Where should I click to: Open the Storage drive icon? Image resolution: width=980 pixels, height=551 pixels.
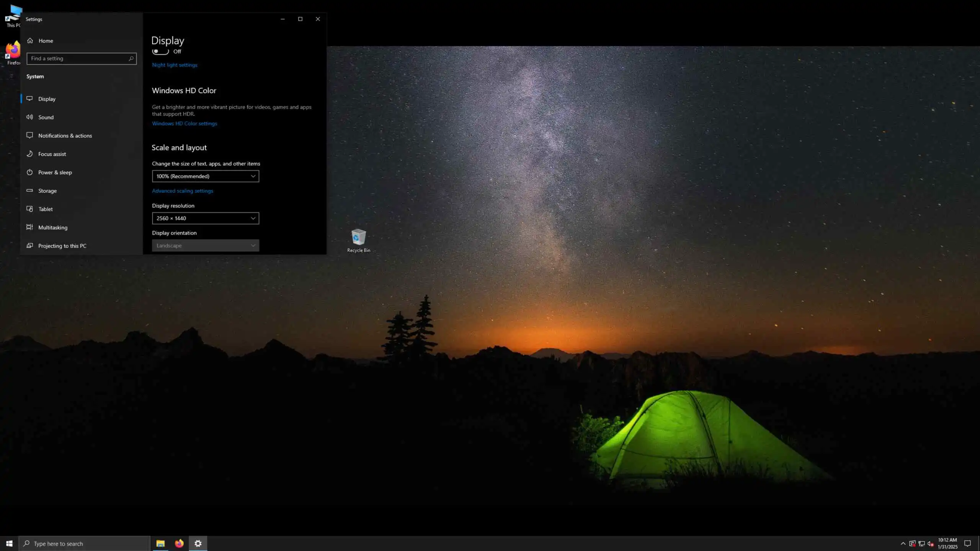(x=29, y=191)
